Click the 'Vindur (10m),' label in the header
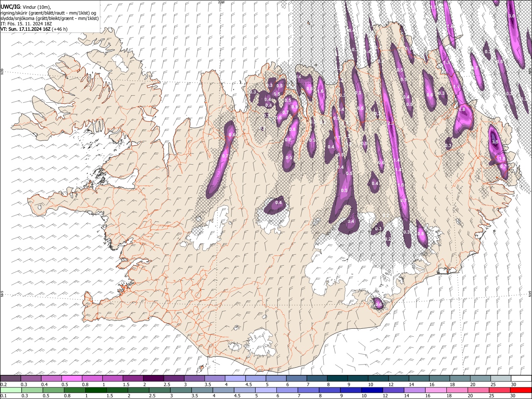Screen dimensions: 532x399 36,7
